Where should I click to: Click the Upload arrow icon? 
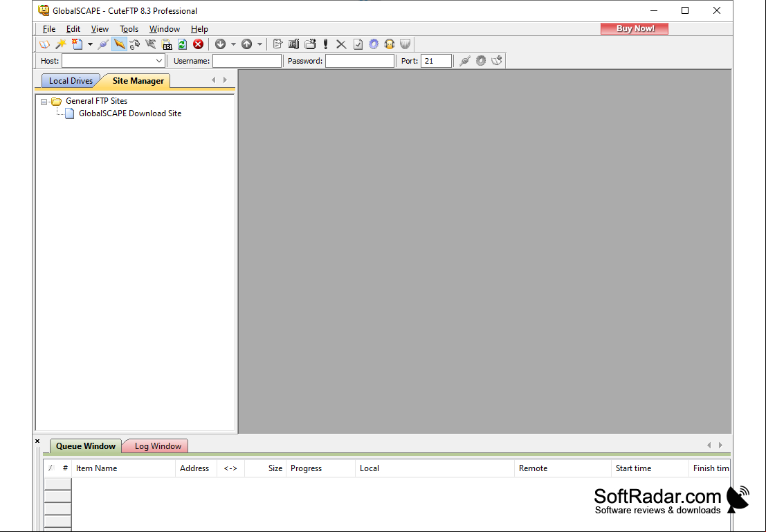click(x=247, y=44)
